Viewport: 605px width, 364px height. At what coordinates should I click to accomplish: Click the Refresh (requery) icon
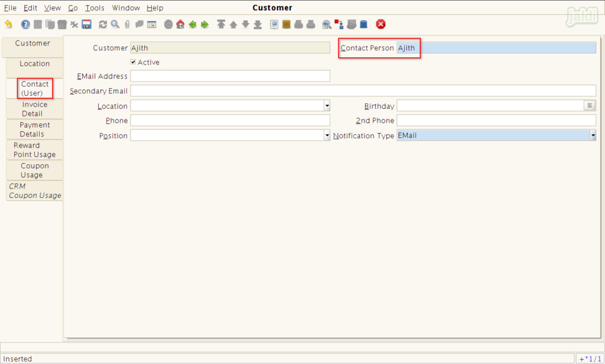(103, 24)
